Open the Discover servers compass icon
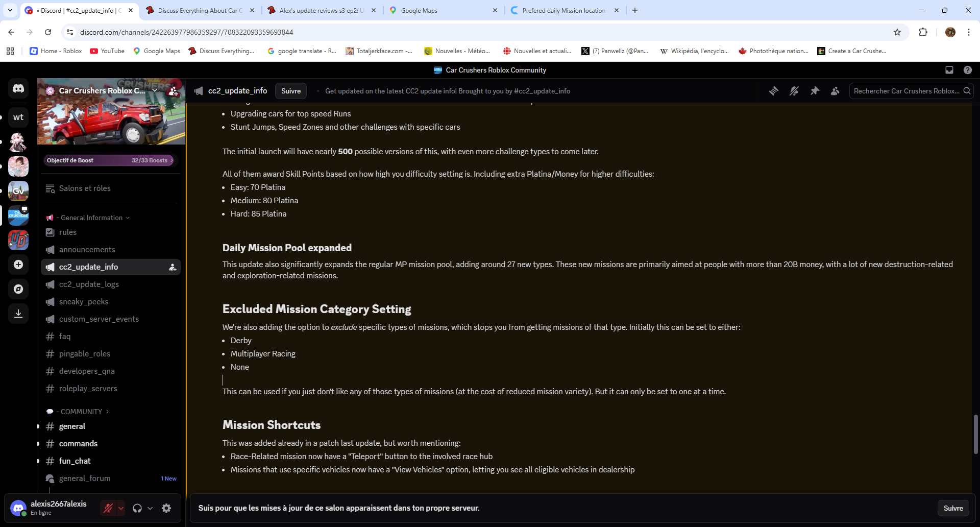Viewport: 980px width, 527px height. click(x=18, y=289)
